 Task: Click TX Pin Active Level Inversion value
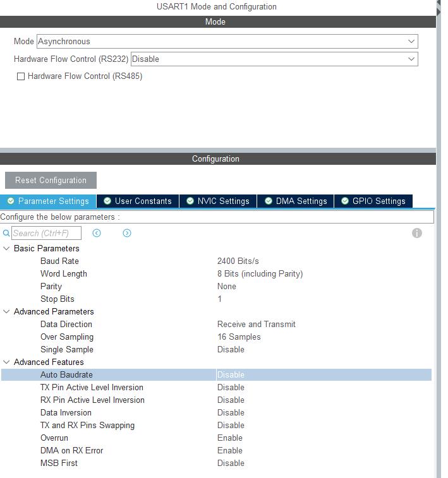coord(231,388)
